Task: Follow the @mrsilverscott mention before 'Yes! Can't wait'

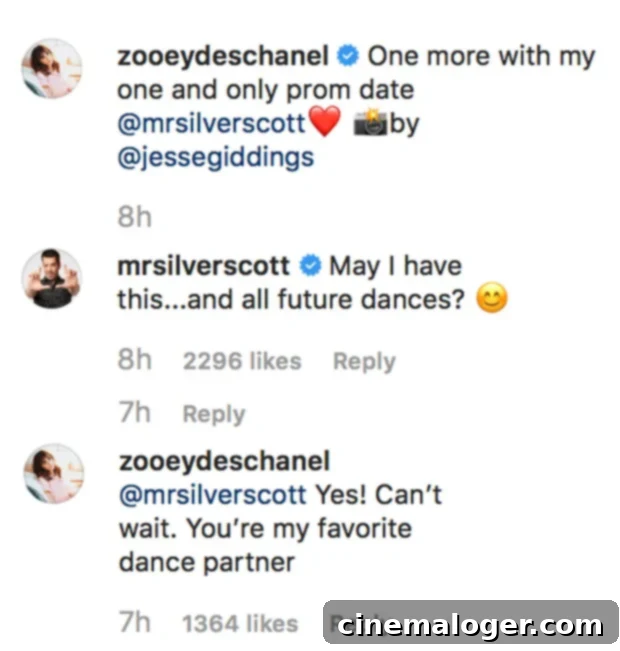Action: (212, 494)
